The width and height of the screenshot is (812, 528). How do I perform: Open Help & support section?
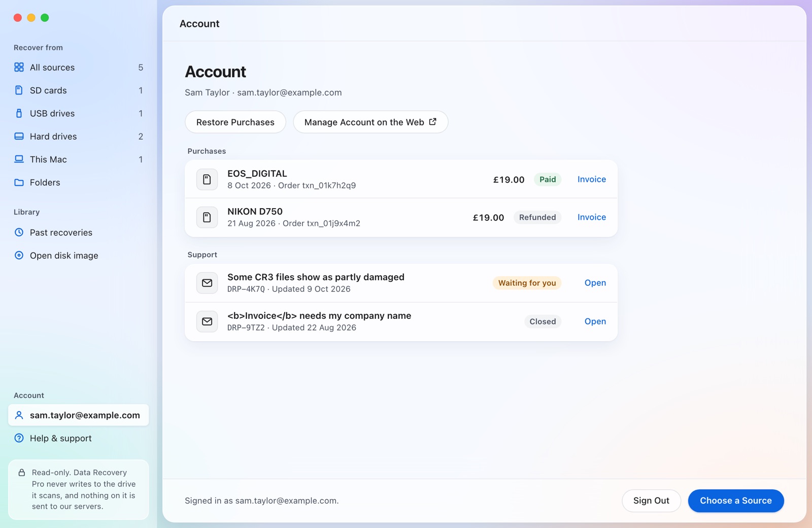(79, 438)
